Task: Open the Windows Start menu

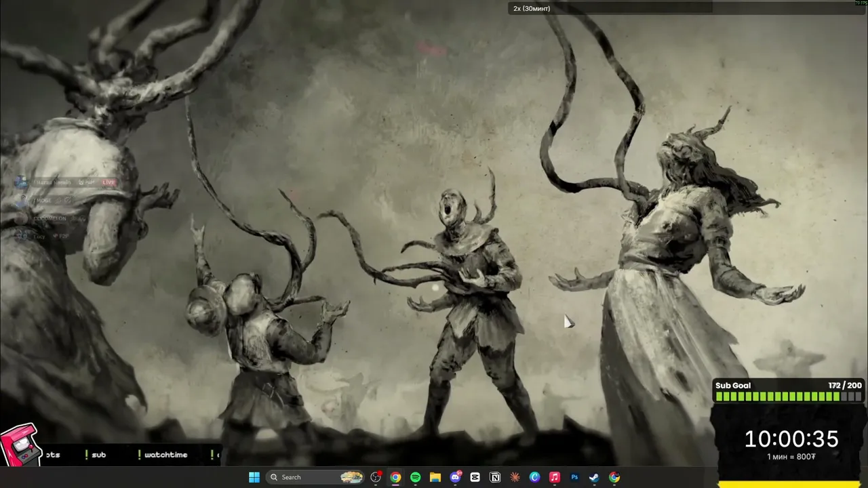Action: [254, 477]
